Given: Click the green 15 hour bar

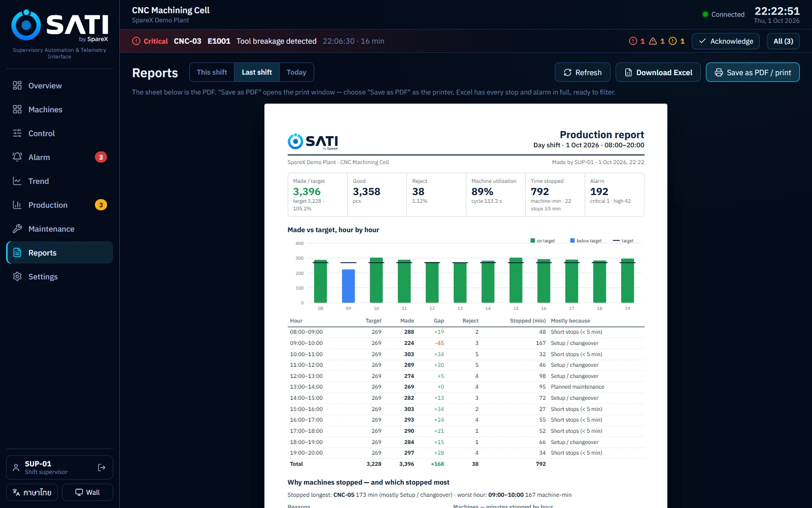Looking at the screenshot, I should [x=516, y=280].
